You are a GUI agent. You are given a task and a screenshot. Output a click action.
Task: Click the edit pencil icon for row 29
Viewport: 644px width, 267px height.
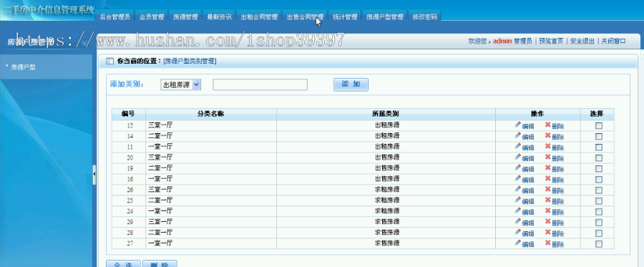coord(518,220)
